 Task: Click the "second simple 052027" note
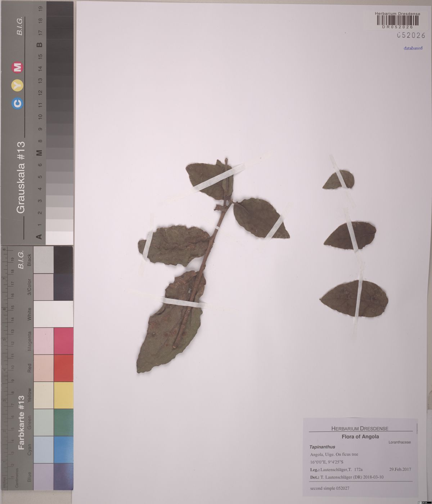pyautogui.click(x=329, y=488)
